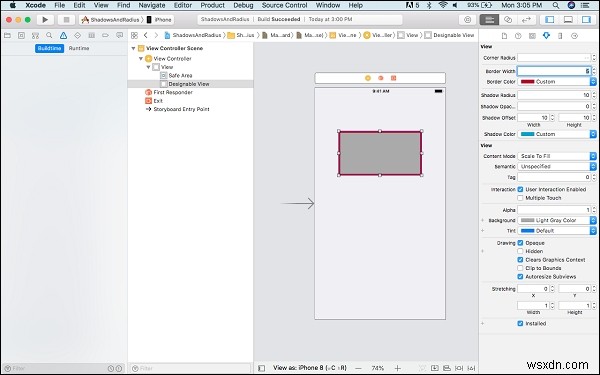Toggle the navigator pane
The image size is (600, 375).
point(550,20)
